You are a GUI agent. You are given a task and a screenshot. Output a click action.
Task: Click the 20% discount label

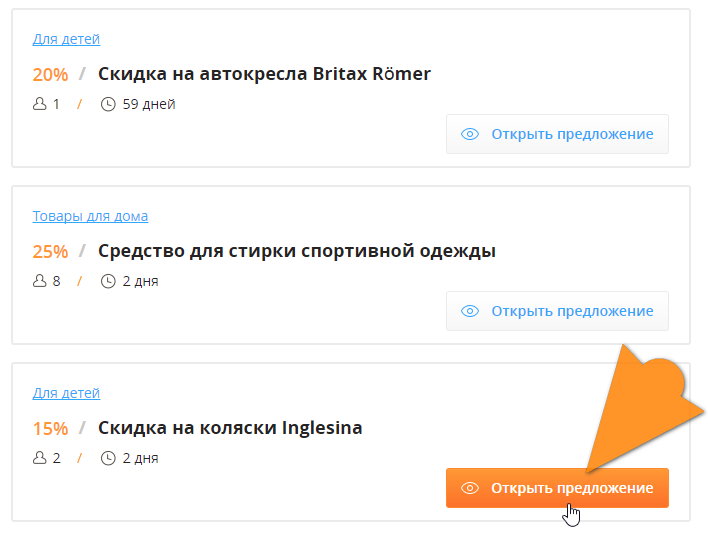50,75
